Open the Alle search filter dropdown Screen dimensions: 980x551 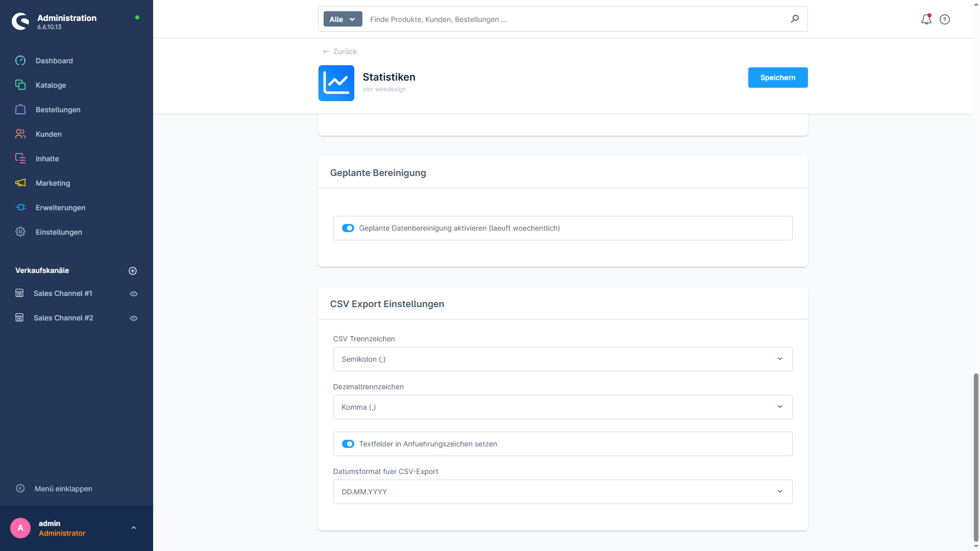point(342,19)
